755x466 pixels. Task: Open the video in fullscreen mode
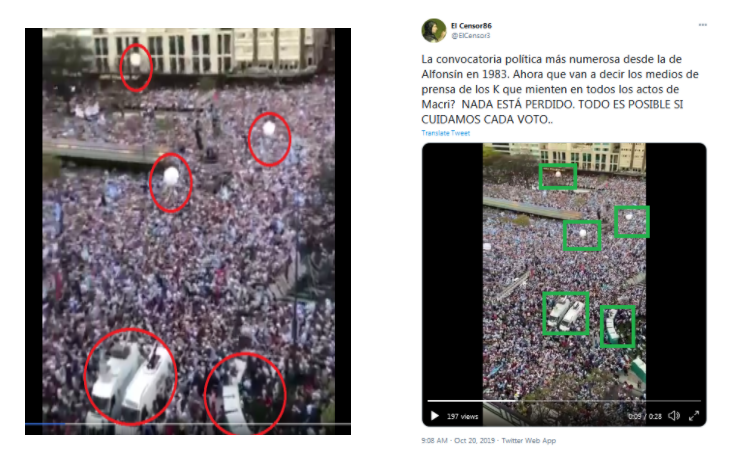(694, 416)
